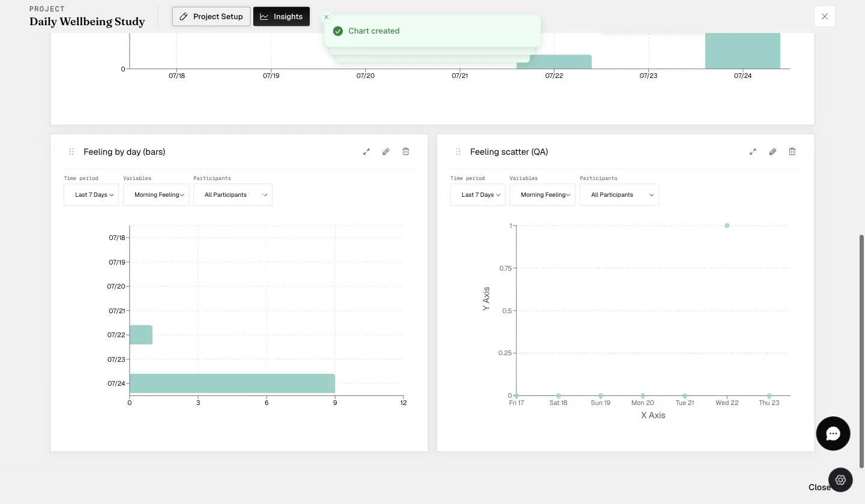Click the 07/22 horizontal bar
865x504 pixels.
pyautogui.click(x=141, y=335)
